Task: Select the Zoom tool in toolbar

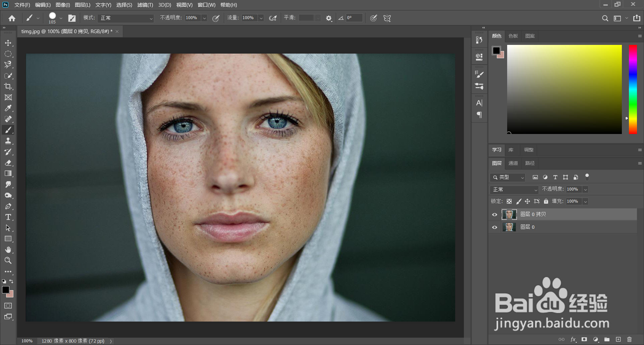Action: (x=8, y=260)
